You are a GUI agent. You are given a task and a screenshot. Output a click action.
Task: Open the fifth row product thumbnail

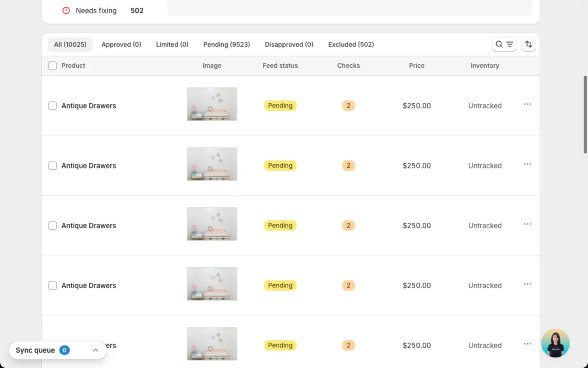(x=212, y=344)
